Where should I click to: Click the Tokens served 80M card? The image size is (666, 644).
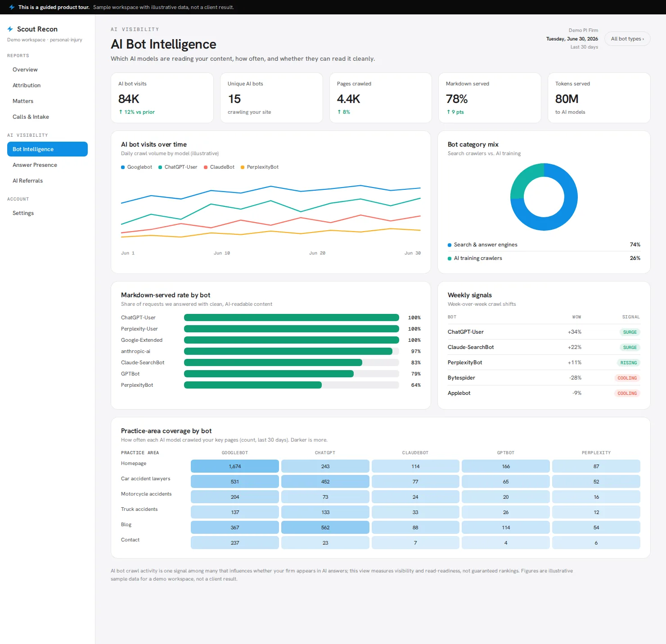pos(599,98)
